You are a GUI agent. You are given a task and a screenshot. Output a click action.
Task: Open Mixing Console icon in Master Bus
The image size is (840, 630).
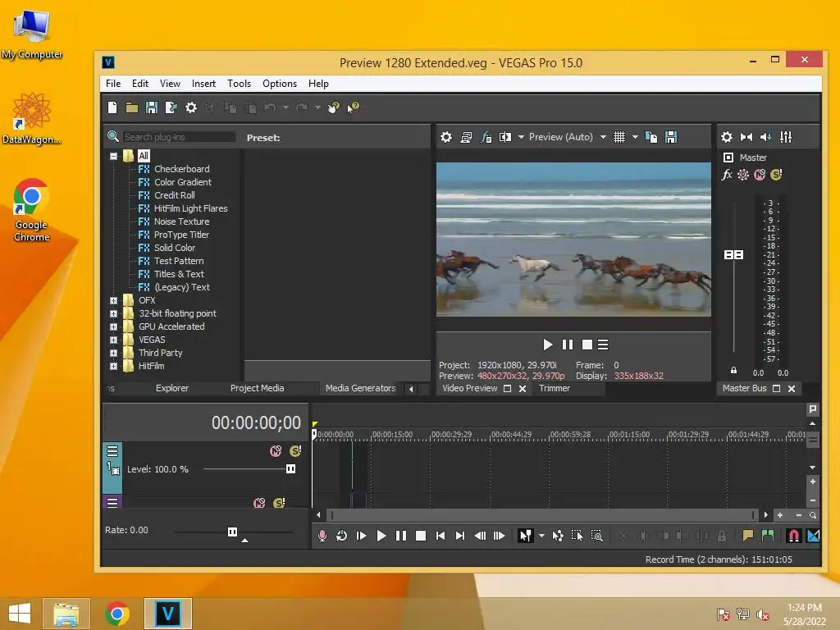pos(786,137)
